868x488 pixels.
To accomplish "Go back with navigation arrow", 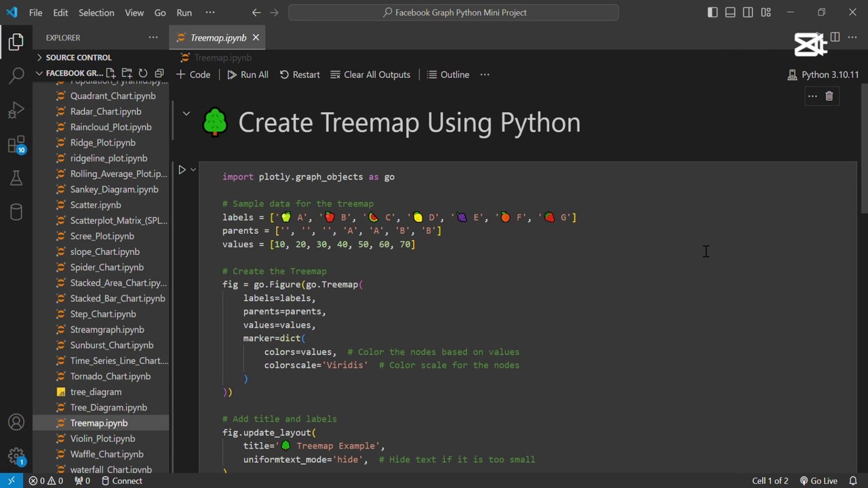I will [x=256, y=12].
